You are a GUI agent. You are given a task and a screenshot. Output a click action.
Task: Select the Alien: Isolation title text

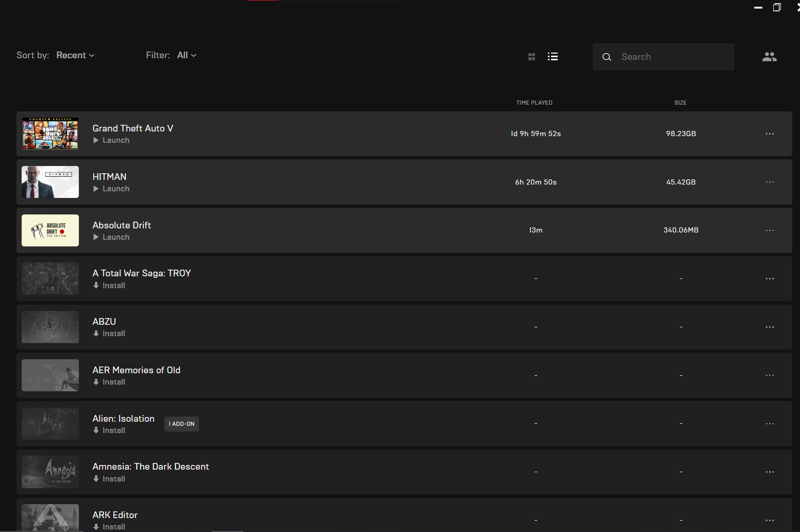[124, 419]
